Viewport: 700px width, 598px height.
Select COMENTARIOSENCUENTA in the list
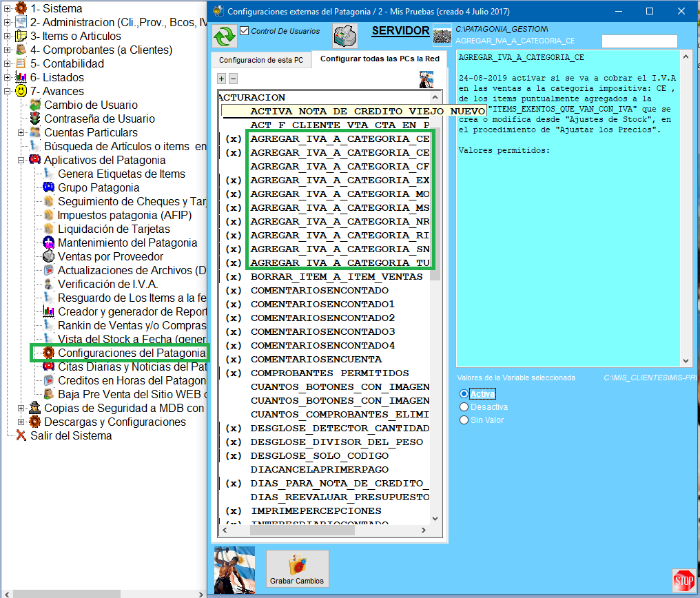(x=316, y=359)
